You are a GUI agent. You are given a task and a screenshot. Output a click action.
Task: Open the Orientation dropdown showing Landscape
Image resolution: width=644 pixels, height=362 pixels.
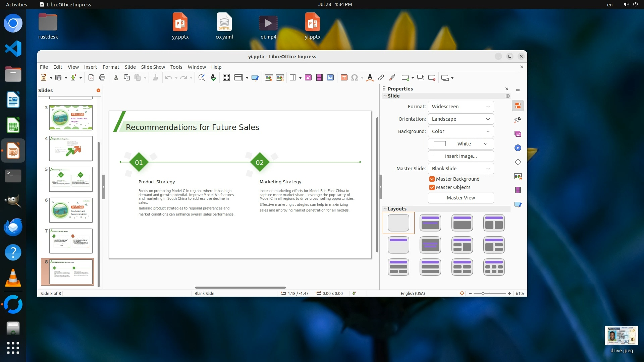[461, 119]
